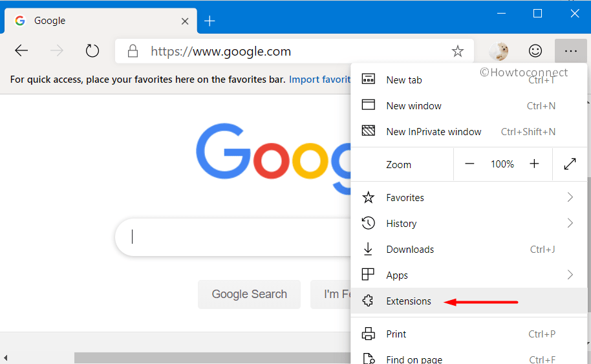This screenshot has width=591, height=364.
Task: Click the lock site info icon
Action: click(133, 51)
